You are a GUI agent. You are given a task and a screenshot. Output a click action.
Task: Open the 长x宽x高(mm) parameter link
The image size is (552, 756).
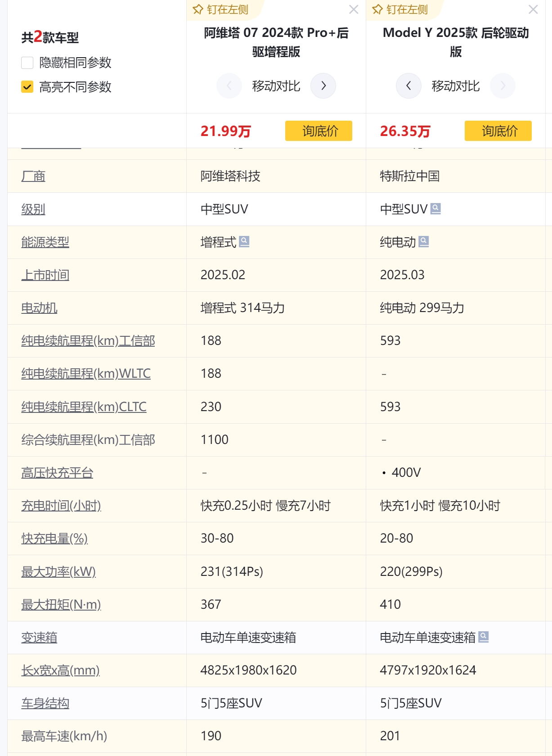60,670
